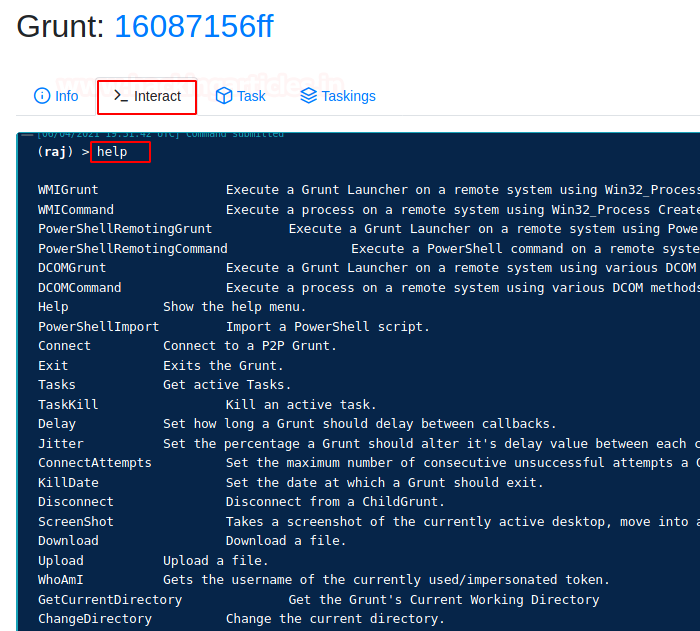Image resolution: width=700 pixels, height=631 pixels.
Task: Select the KillDate command name
Action: click(68, 482)
